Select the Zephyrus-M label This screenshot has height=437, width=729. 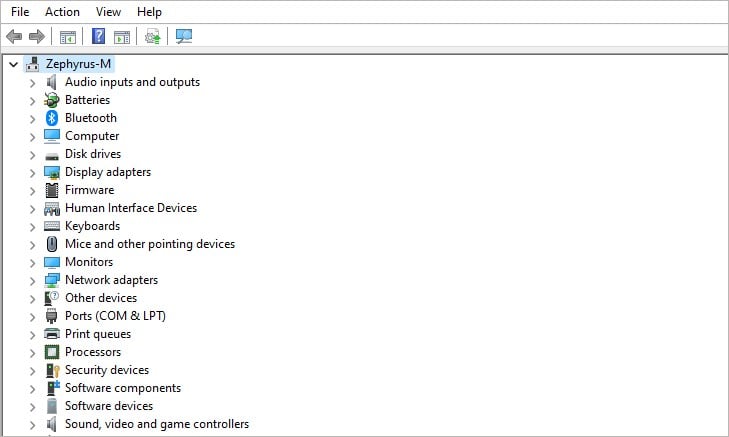(78, 64)
